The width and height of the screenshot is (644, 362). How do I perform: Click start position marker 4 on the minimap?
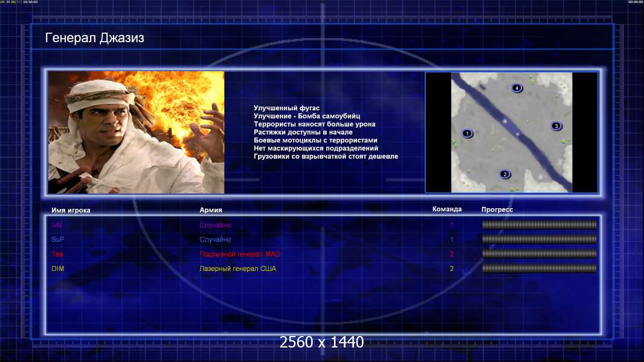(517, 87)
